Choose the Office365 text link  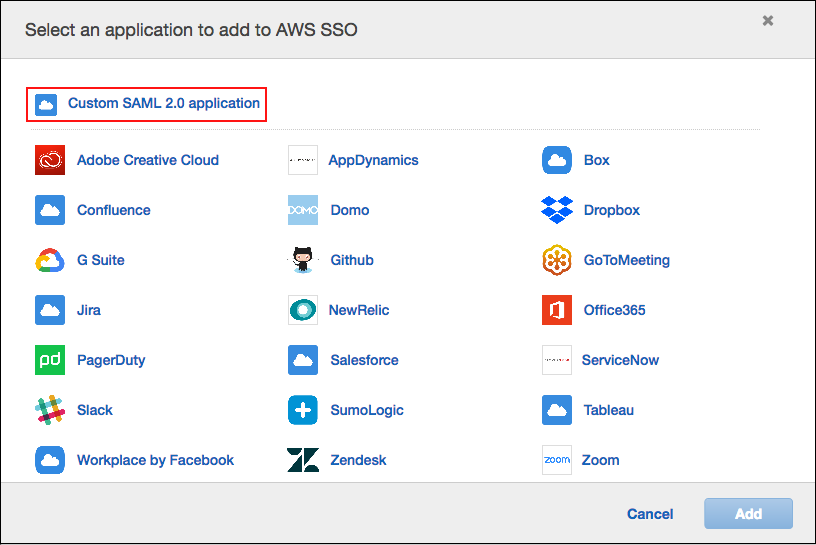pyautogui.click(x=614, y=310)
